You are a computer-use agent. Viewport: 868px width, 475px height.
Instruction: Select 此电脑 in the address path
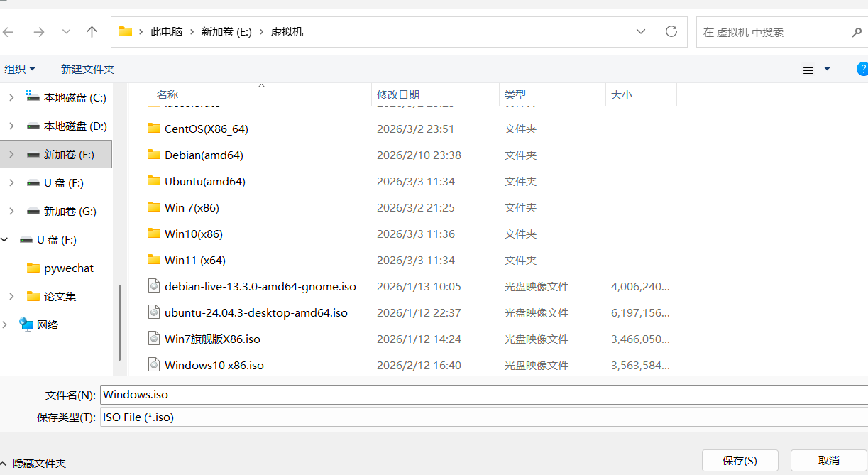166,32
